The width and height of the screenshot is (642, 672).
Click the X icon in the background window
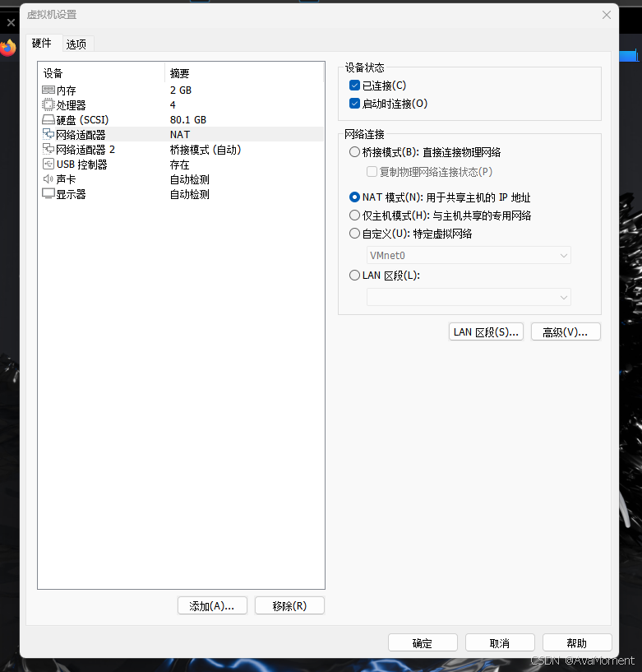(x=12, y=22)
